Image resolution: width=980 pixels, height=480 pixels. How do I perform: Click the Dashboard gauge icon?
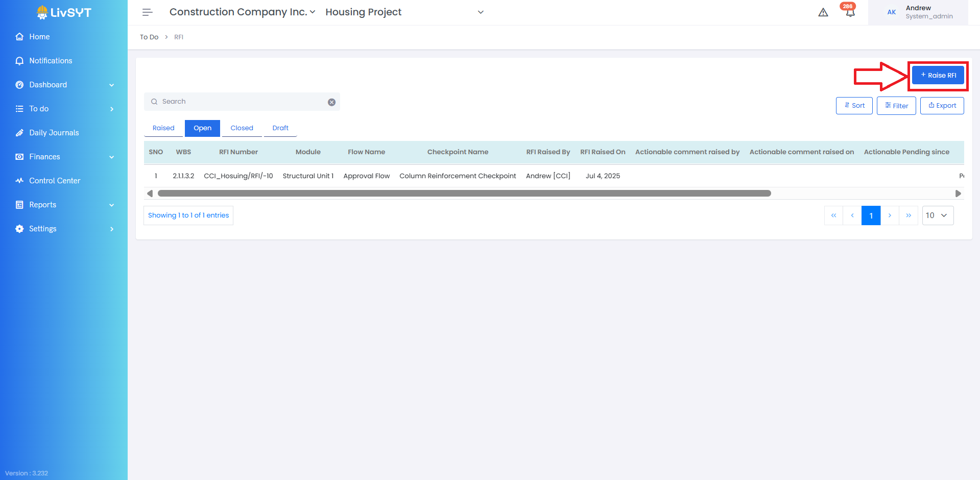(x=19, y=85)
